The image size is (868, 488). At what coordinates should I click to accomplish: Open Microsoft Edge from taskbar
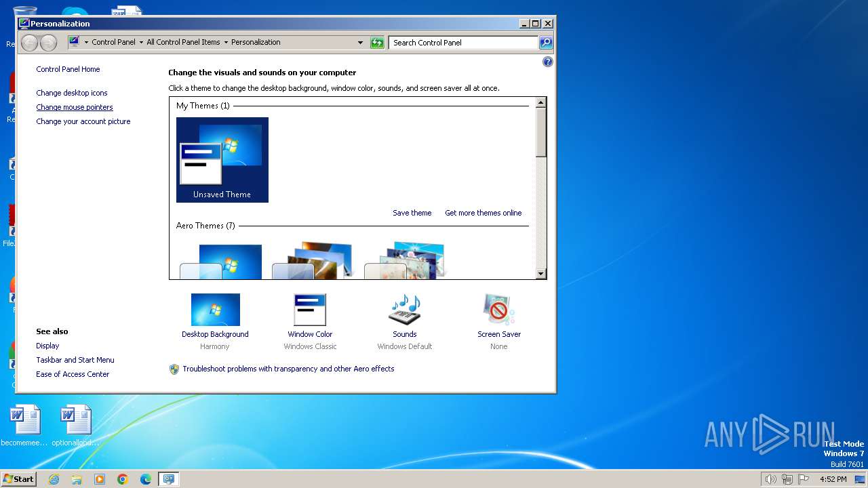[x=146, y=479]
